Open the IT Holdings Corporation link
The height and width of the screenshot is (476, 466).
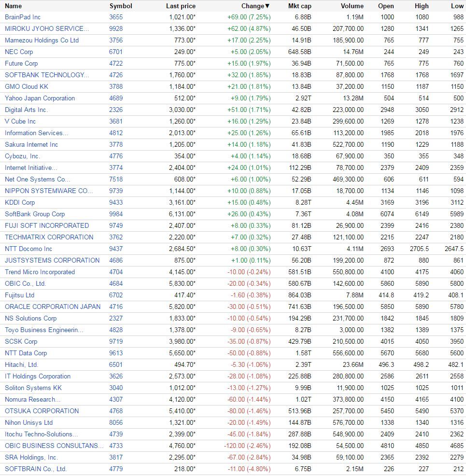point(38,376)
